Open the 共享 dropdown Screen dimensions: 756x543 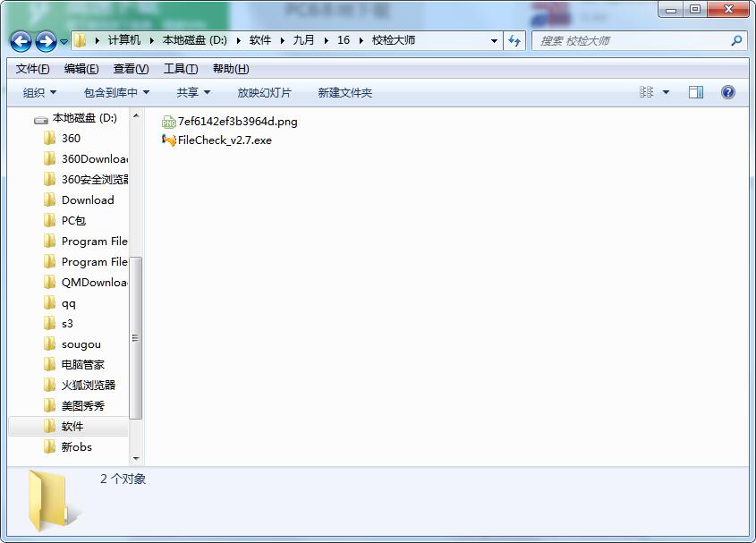pyautogui.click(x=193, y=93)
